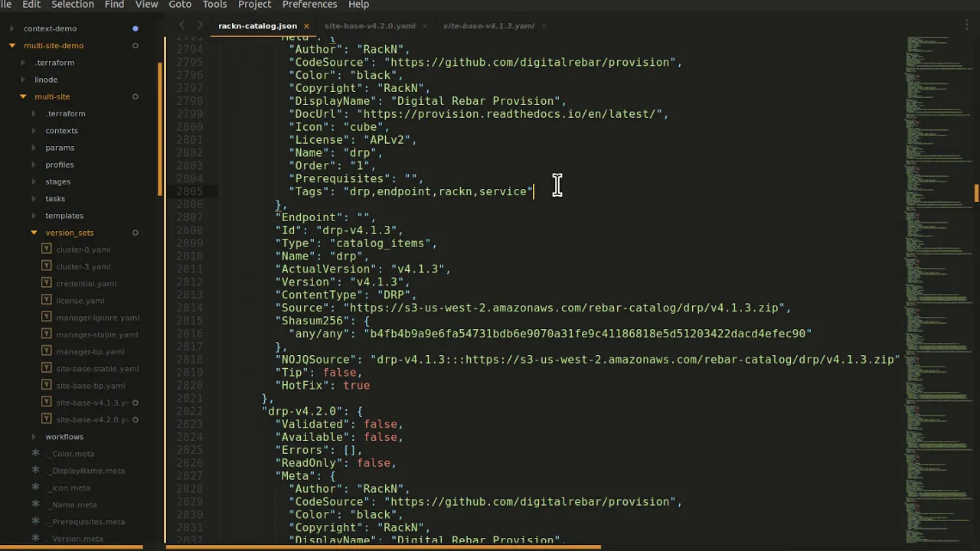Screen dimensions: 980x551
Task: Click the asterisk icon beside ._Color.meta
Action: click(35, 453)
